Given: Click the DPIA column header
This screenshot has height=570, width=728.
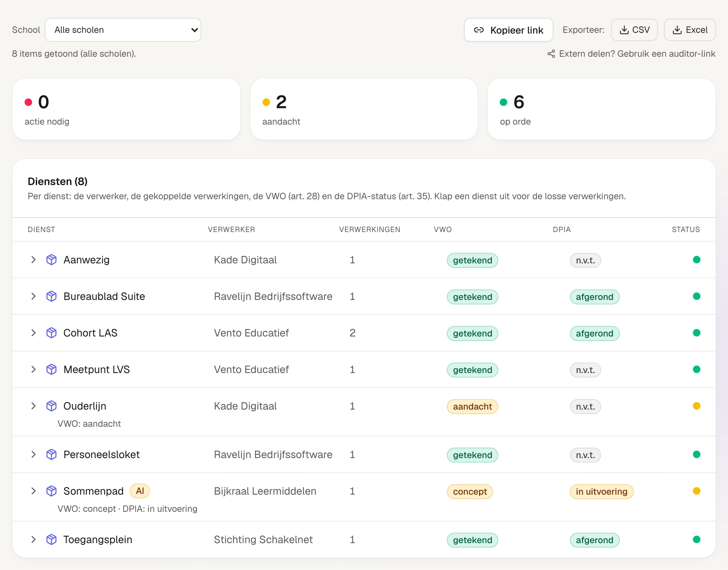Looking at the screenshot, I should pyautogui.click(x=562, y=230).
